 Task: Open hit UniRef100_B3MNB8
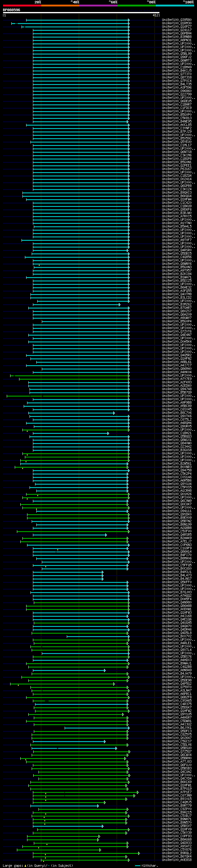(x=177, y=37)
